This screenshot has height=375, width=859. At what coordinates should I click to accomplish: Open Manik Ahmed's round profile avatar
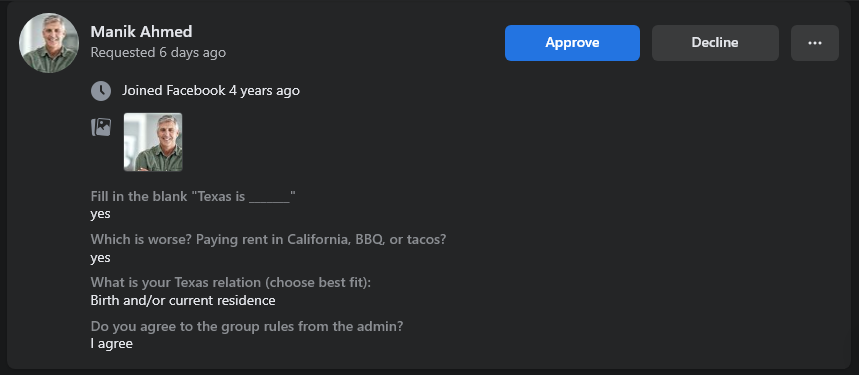pyautogui.click(x=49, y=43)
